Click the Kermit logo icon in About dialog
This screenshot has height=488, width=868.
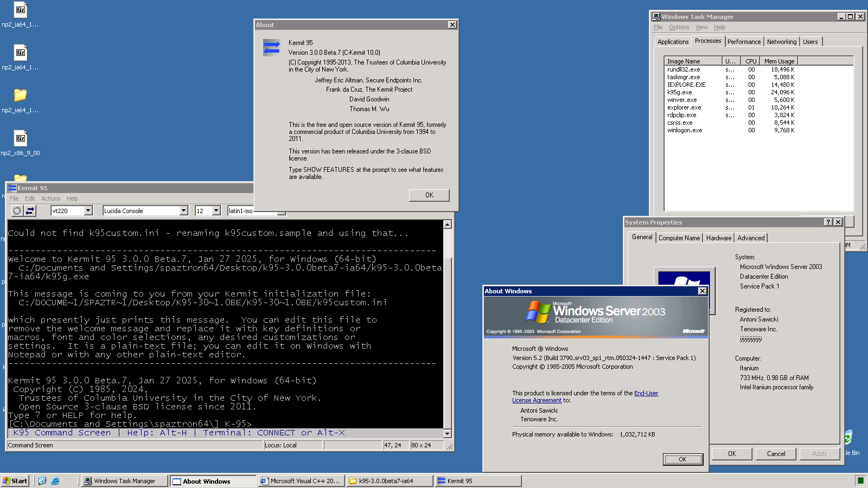(271, 48)
